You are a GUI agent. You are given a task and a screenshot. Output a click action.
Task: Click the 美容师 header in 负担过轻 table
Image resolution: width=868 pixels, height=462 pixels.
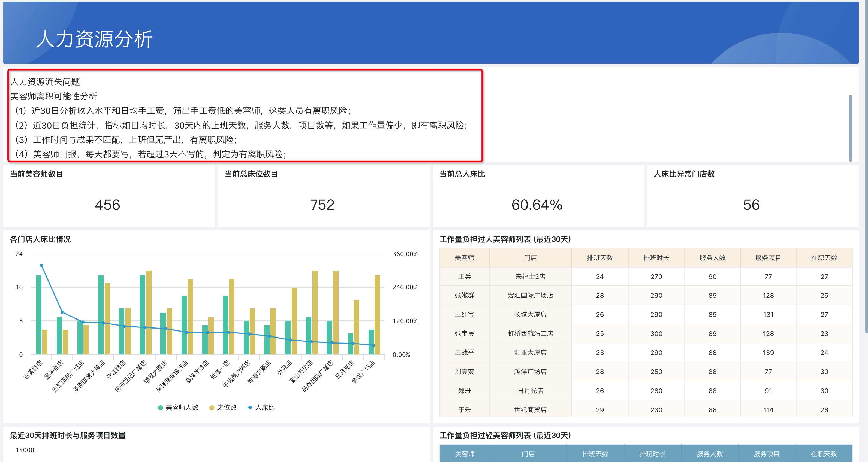(464, 454)
